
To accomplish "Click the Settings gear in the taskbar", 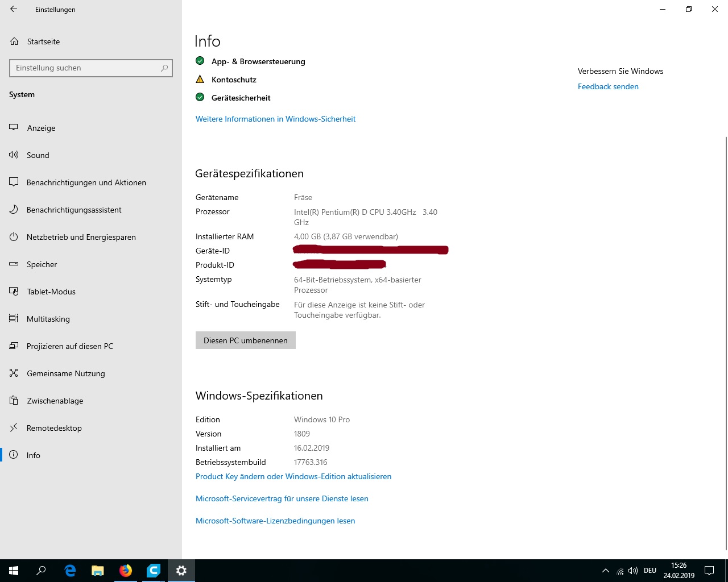I will (181, 571).
